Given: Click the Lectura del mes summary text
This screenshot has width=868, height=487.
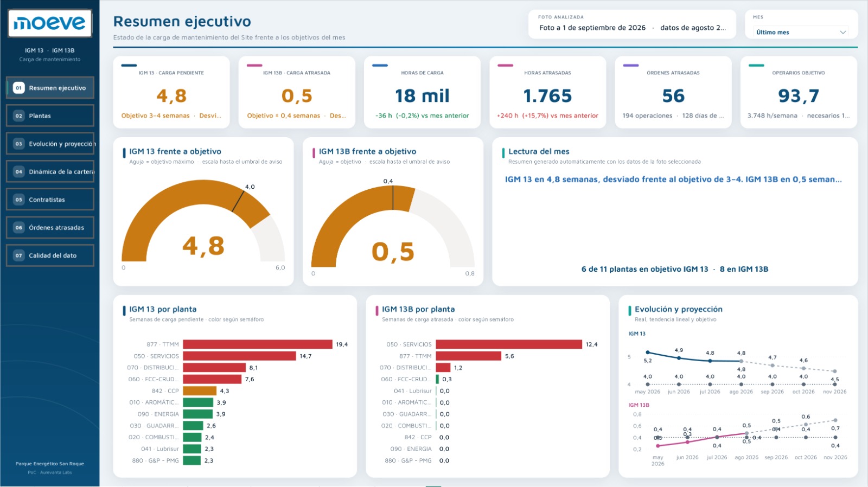Looking at the screenshot, I should coord(673,180).
